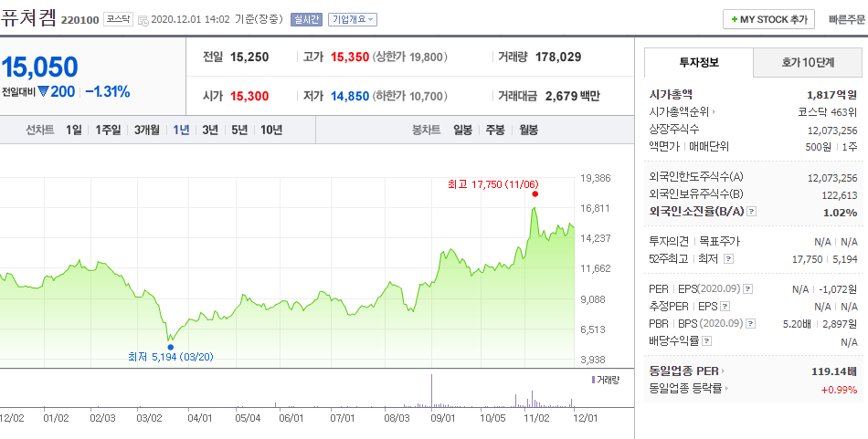This screenshot has width=868, height=439.
Task: Open help icon next to 외국인소진율(B/A)
Action: pyautogui.click(x=752, y=212)
